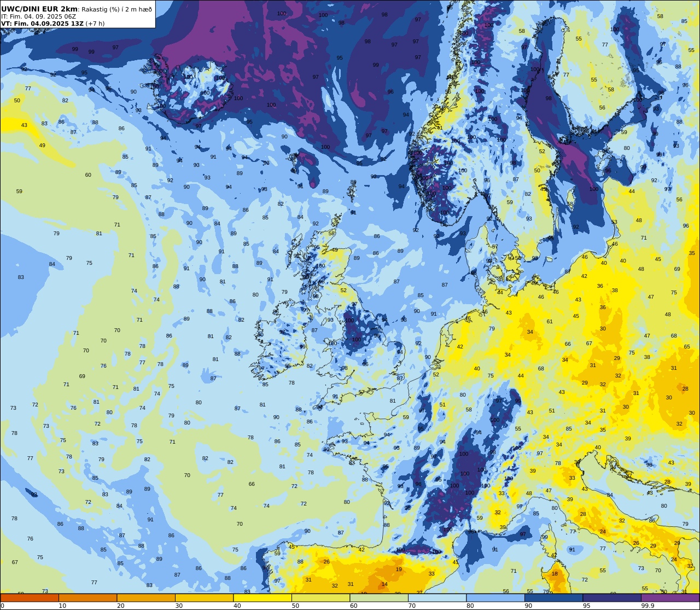This screenshot has width=700, height=610.
Task: Click the navy 95–99.9 legend swatch
Action: [612, 598]
